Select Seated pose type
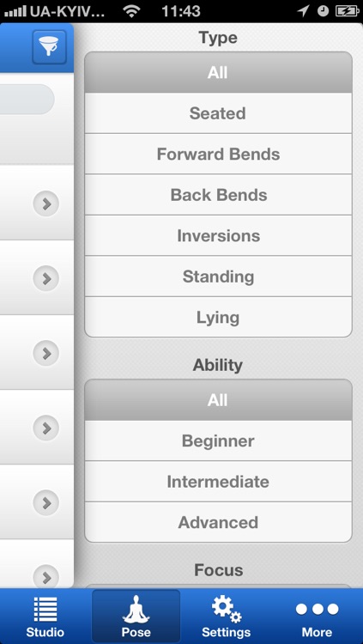Image resolution: width=363 pixels, height=644 pixels. tap(218, 113)
